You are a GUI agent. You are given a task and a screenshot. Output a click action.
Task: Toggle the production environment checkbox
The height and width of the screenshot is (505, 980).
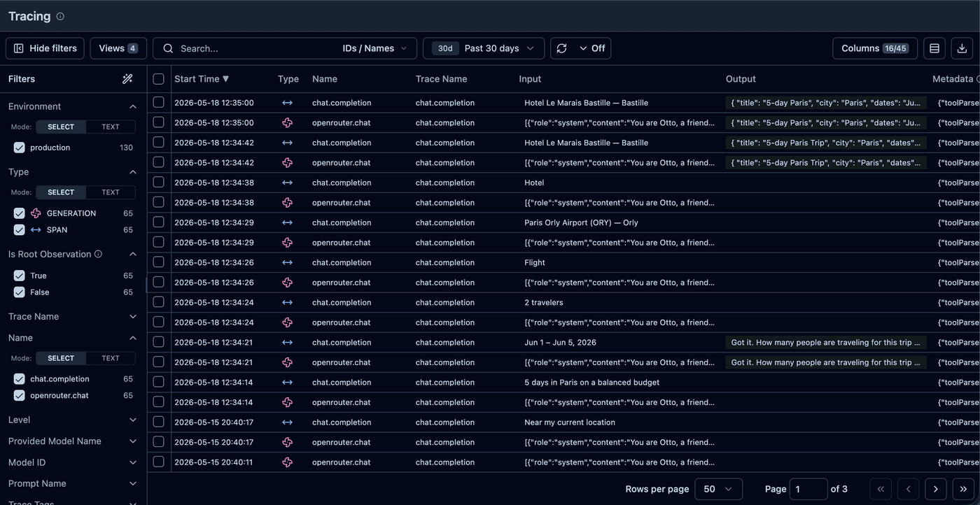coord(19,148)
